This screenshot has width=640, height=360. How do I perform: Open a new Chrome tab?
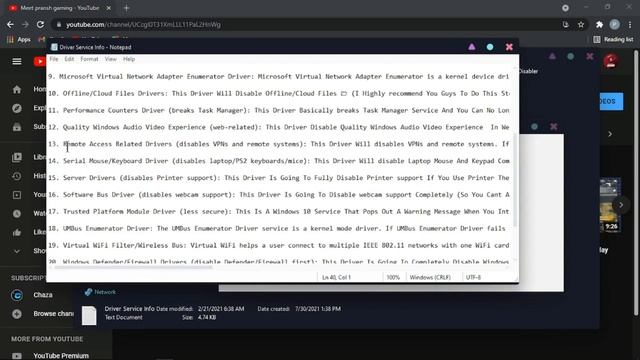point(127,8)
